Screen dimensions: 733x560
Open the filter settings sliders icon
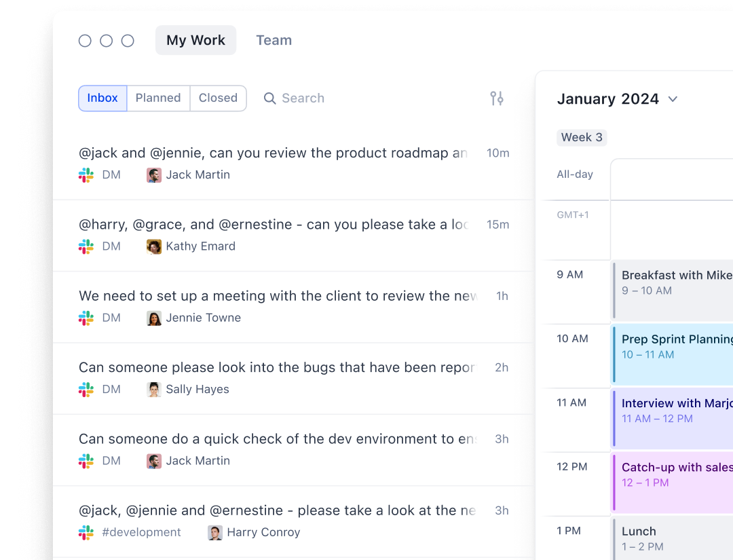click(x=496, y=98)
